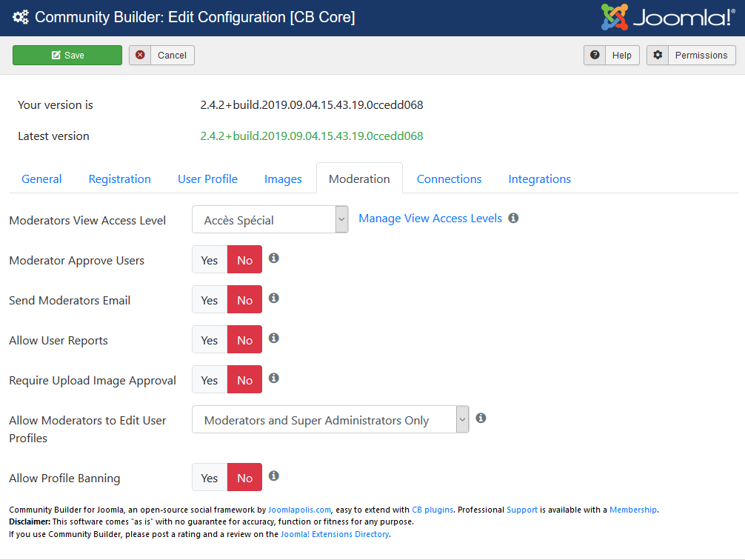Click info icon for Send Moderators Email
This screenshot has height=560, width=745.
pos(274,298)
